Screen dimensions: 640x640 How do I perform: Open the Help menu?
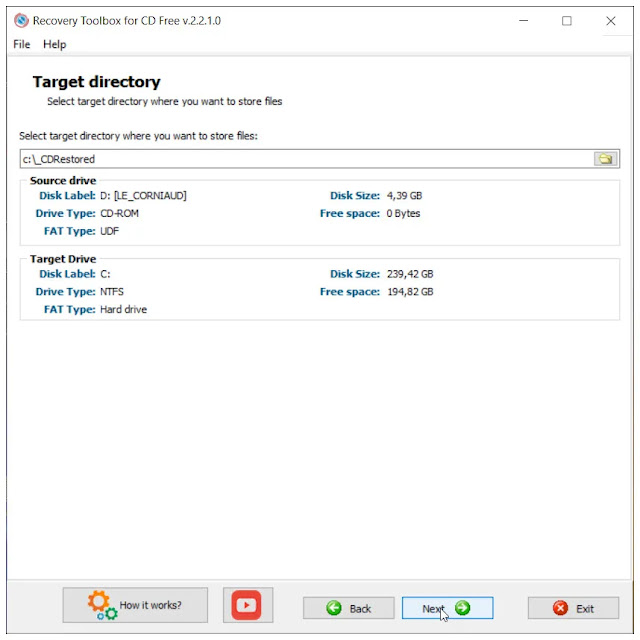click(54, 44)
